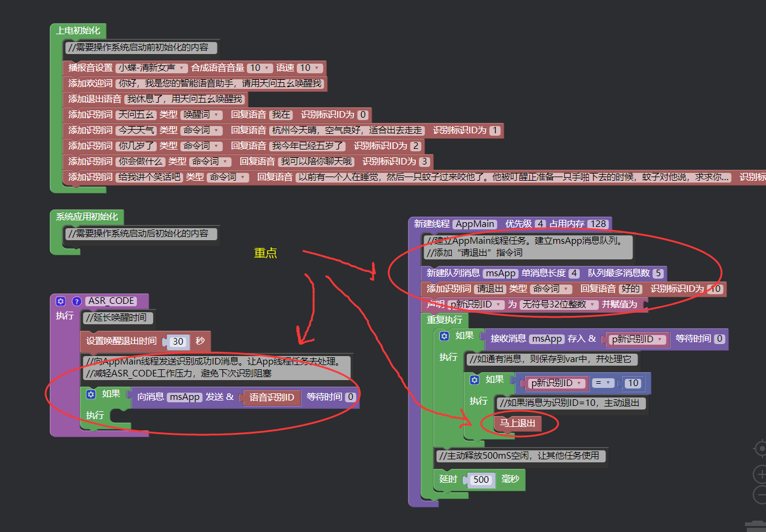Click the AppMain thread name field
Image resolution: width=766 pixels, height=532 pixels.
(x=475, y=224)
